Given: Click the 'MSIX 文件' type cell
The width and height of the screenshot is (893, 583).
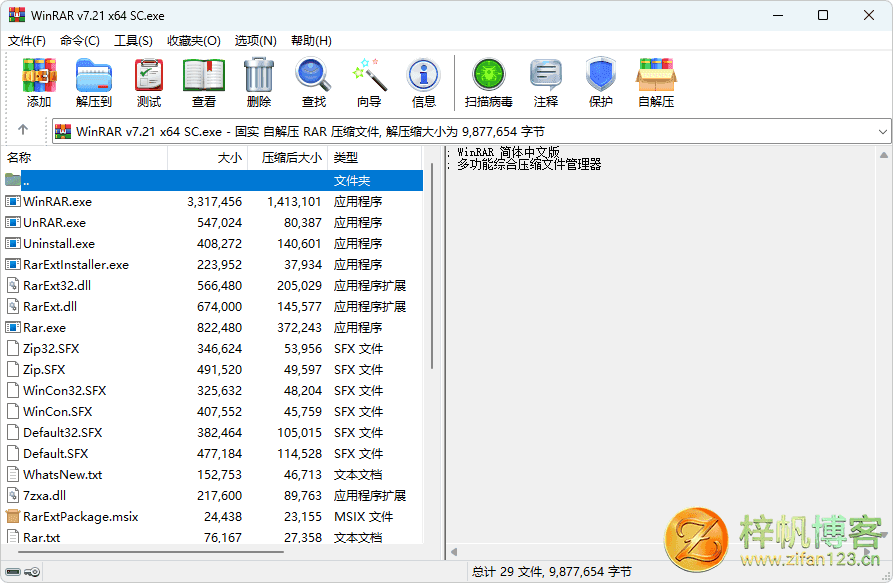Looking at the screenshot, I should pyautogui.click(x=363, y=516).
